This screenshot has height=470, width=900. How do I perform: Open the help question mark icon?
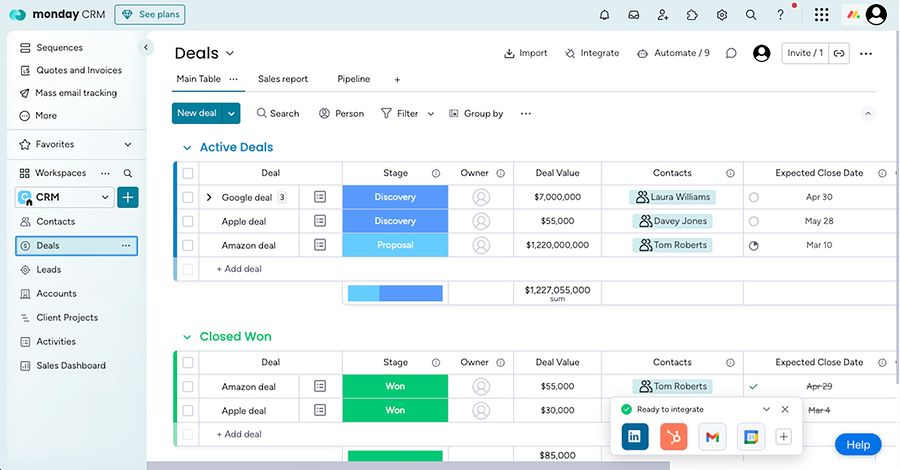click(780, 15)
